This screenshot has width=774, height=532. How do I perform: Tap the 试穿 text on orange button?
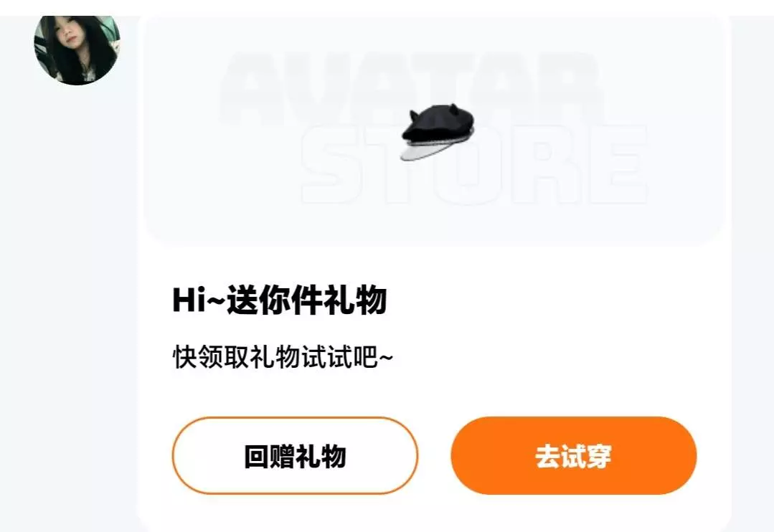pos(587,456)
